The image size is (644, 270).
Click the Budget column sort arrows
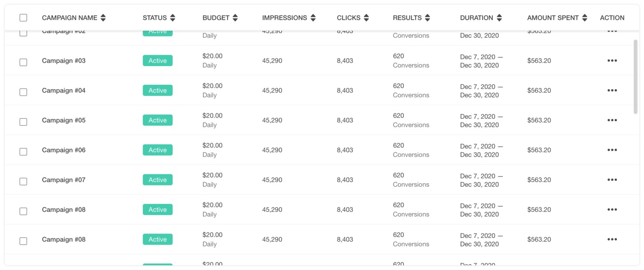pyautogui.click(x=235, y=18)
